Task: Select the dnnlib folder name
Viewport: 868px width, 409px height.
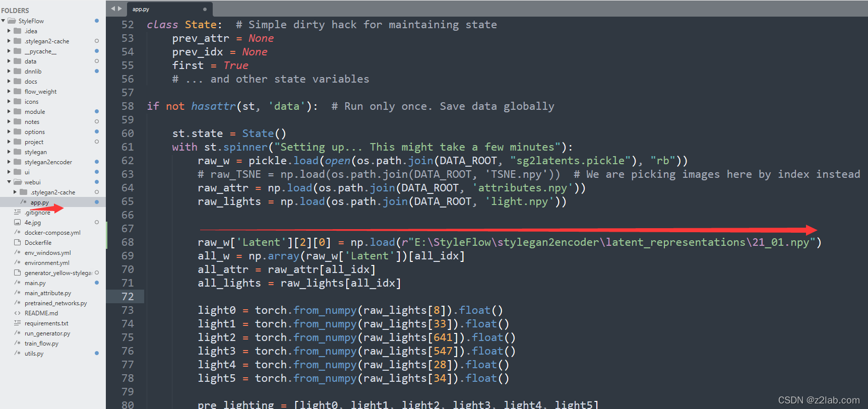Action: tap(33, 71)
